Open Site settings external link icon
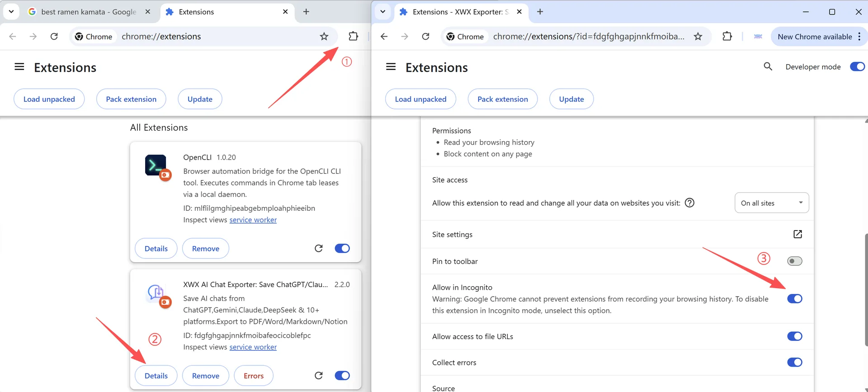The height and width of the screenshot is (392, 868). pos(797,234)
